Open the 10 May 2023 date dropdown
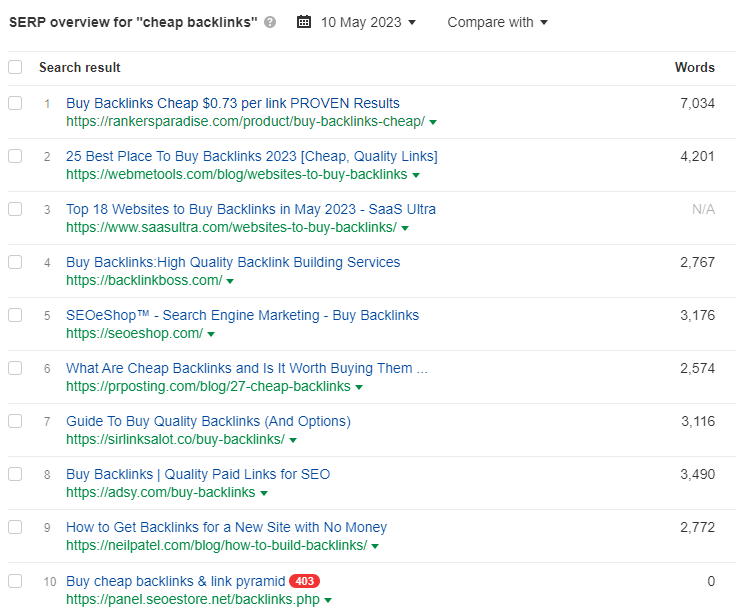The width and height of the screenshot is (736, 613). (368, 22)
